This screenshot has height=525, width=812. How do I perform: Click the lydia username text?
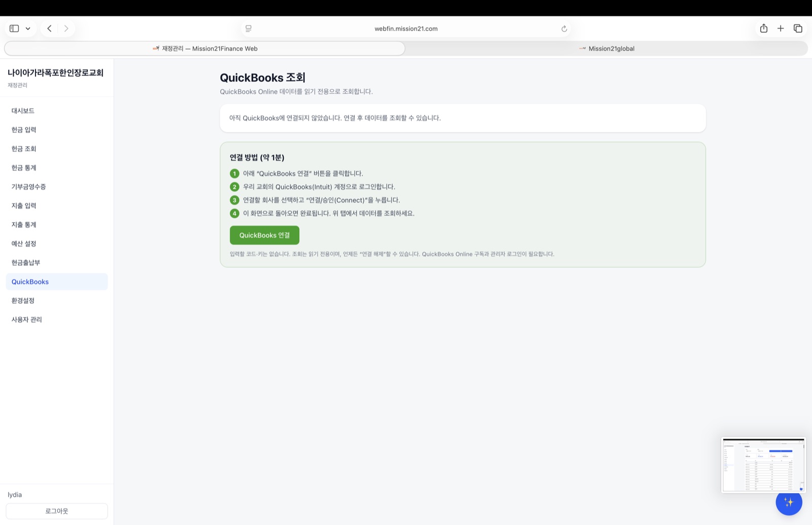click(x=15, y=495)
